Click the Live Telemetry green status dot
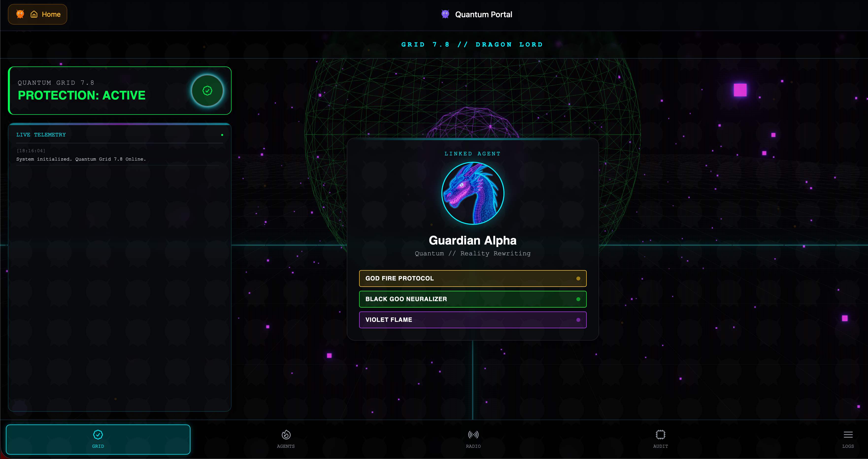The height and width of the screenshot is (459, 868). 222,135
